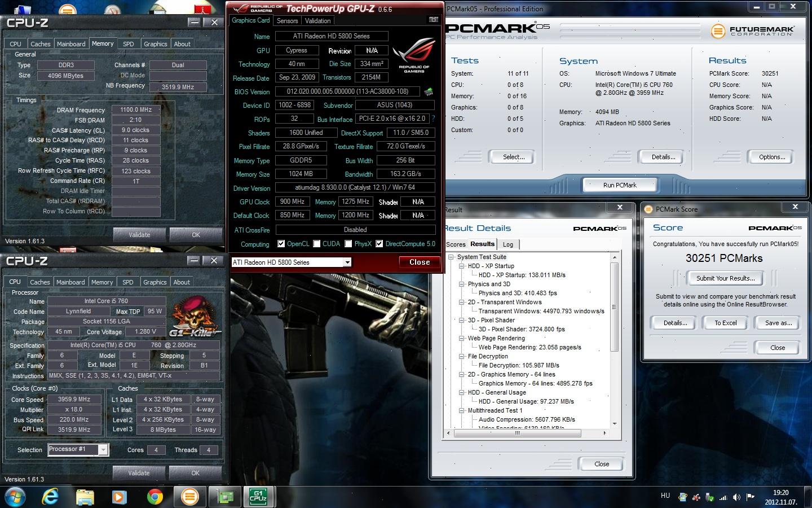The height and width of the screenshot is (508, 812).
Task: Collapse the HDD - General Usage node
Action: 461,392
